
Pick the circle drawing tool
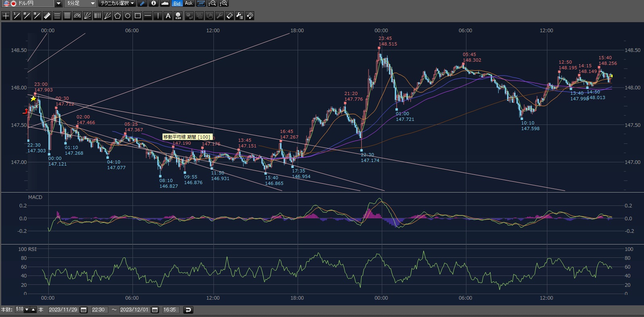(x=128, y=16)
